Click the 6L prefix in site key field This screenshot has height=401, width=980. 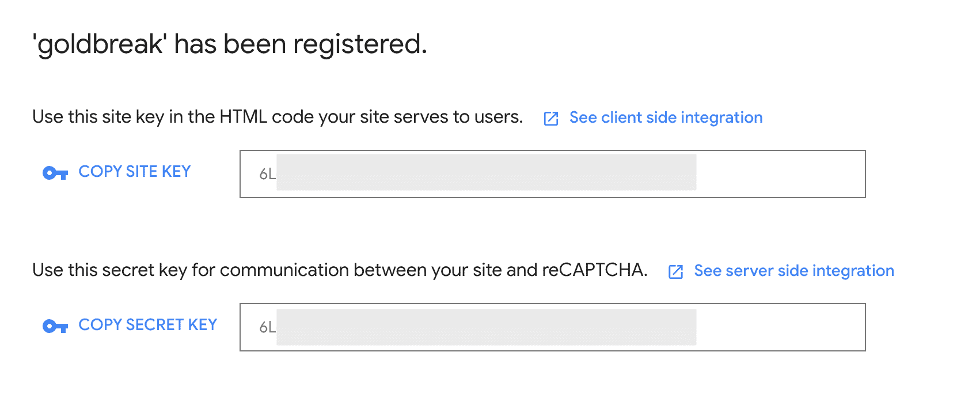[x=267, y=174]
